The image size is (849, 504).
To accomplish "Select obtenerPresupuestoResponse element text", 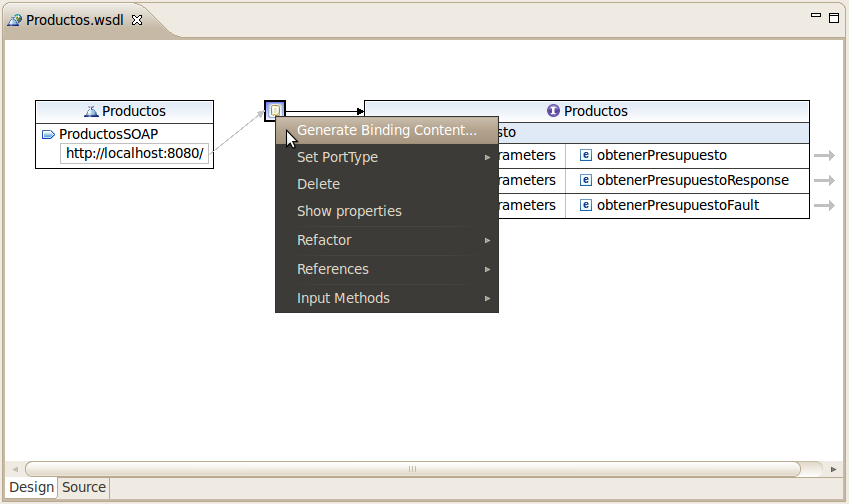I will tap(693, 180).
